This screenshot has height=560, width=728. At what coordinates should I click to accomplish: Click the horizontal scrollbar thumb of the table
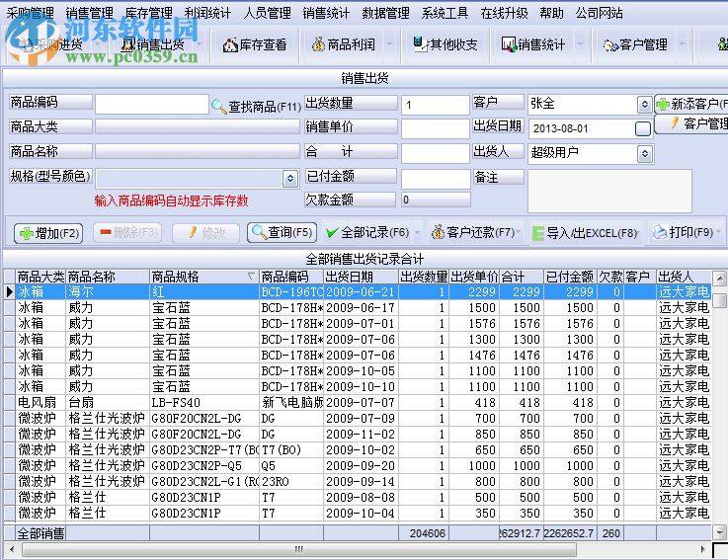click(x=299, y=549)
